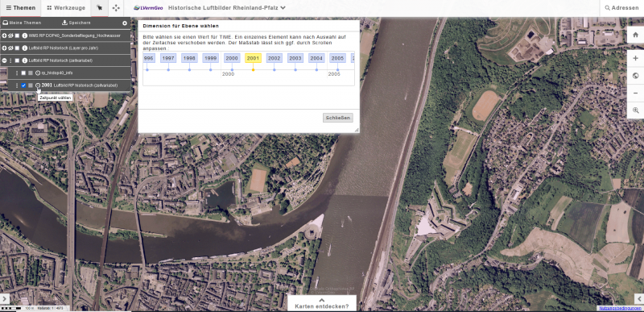The height and width of the screenshot is (312, 644).
Task: Click the globe full-extent icon
Action: click(635, 76)
